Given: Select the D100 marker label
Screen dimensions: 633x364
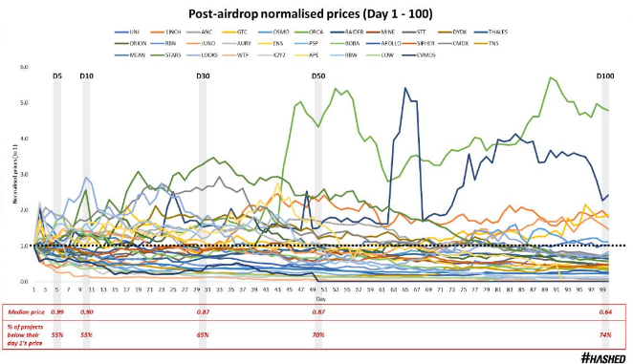Looking at the screenshot, I should point(605,75).
